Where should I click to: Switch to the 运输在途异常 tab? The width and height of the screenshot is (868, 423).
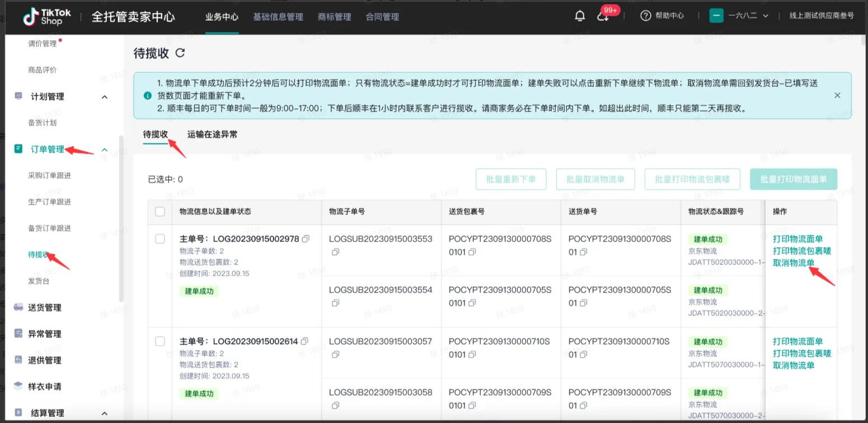click(212, 134)
